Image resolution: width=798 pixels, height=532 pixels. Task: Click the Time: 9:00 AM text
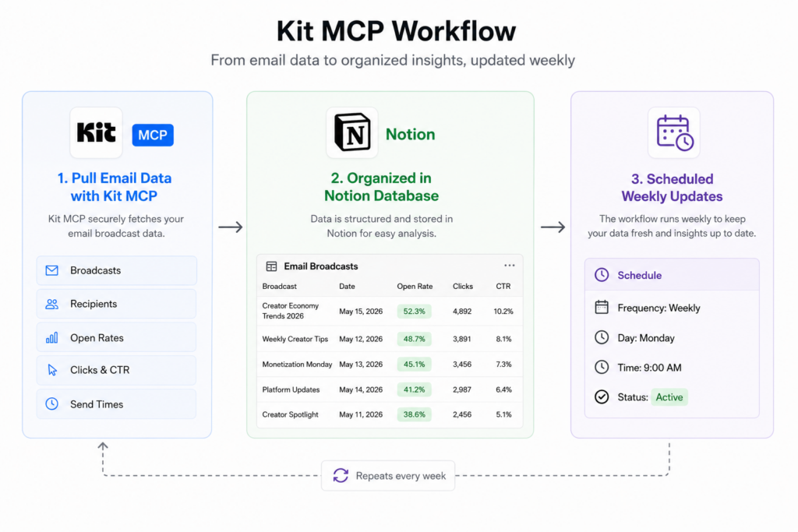tap(649, 368)
